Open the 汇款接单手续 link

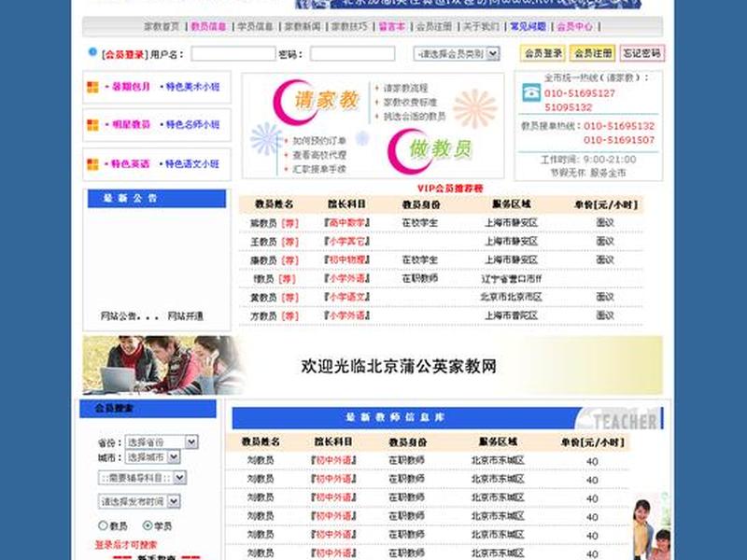click(319, 169)
